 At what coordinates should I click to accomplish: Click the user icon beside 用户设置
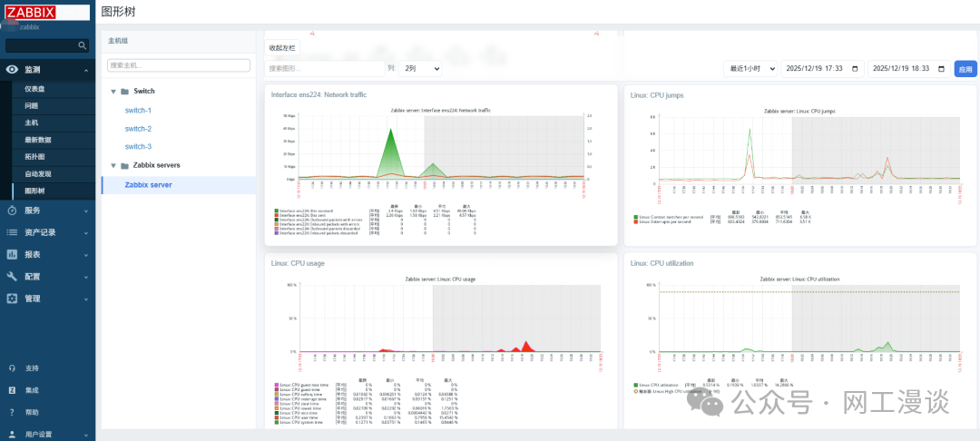point(12,434)
